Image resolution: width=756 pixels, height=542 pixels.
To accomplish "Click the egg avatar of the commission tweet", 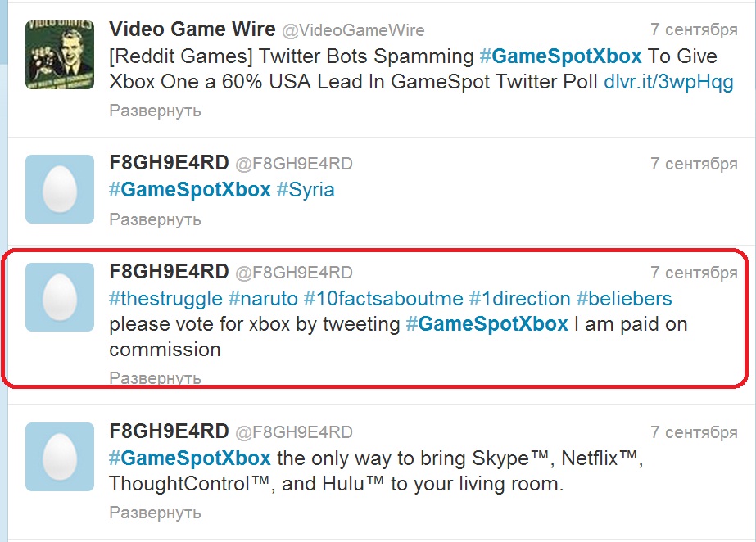I will (x=60, y=296).
